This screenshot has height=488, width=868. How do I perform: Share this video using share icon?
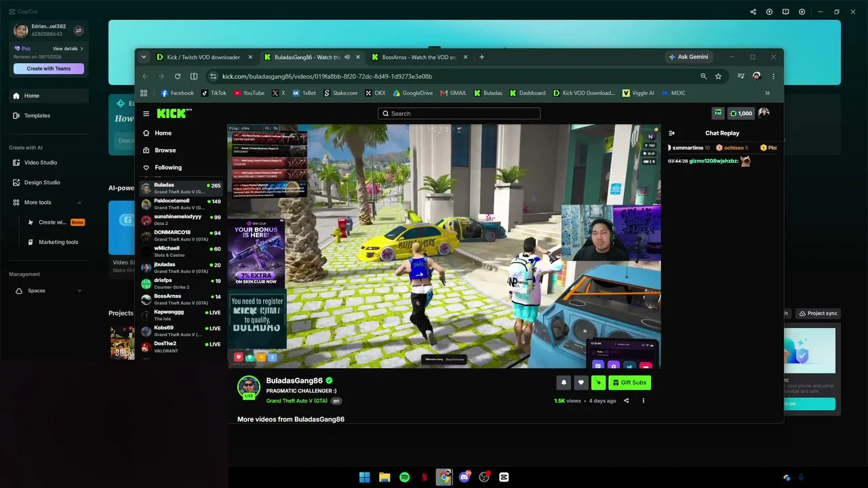tap(626, 401)
